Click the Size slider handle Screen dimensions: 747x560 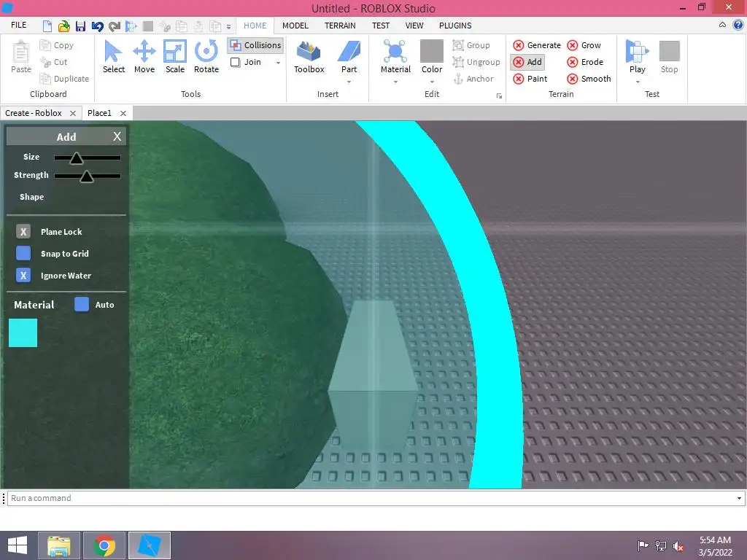[x=76, y=157]
